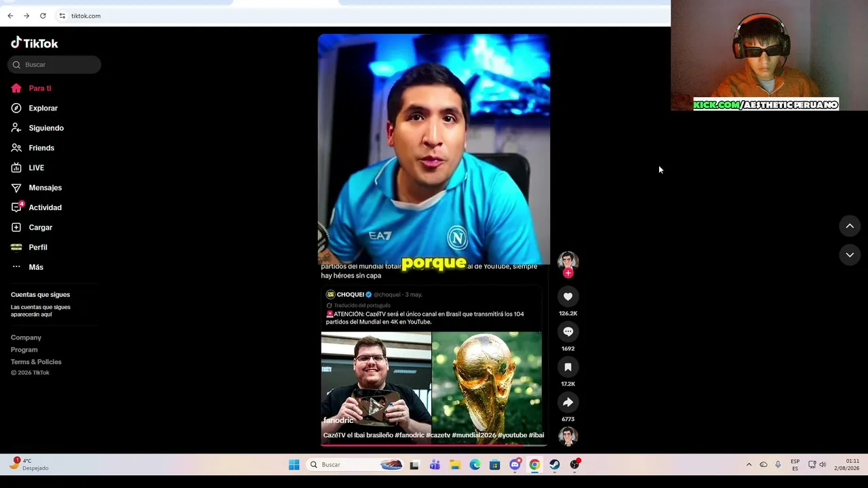Screen dimensions: 868x488
Task: Launch Microsoft Edge from the taskbar
Action: (x=475, y=465)
